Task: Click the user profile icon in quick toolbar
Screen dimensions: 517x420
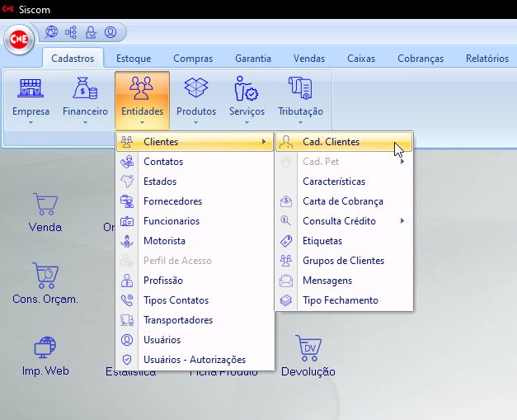Action: [x=110, y=33]
